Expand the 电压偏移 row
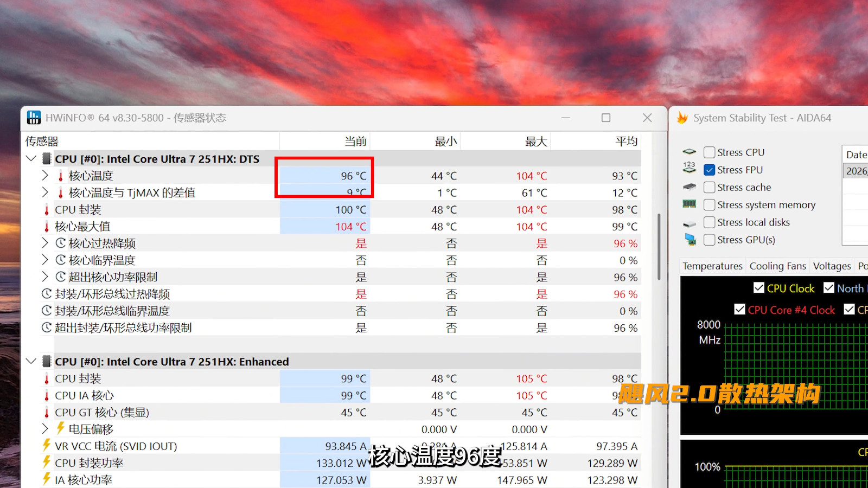The width and height of the screenshot is (868, 488). [x=45, y=429]
